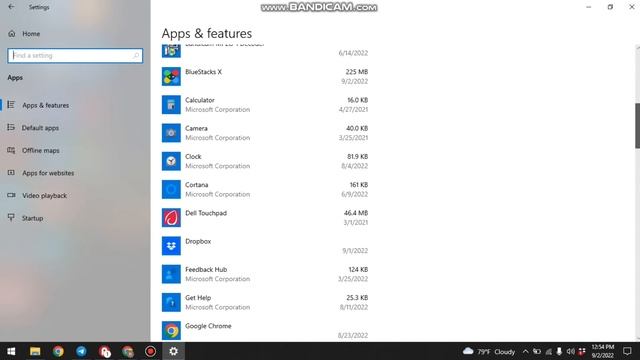Click the search magnifier in Find a setting
The image size is (640, 360).
click(x=136, y=56)
